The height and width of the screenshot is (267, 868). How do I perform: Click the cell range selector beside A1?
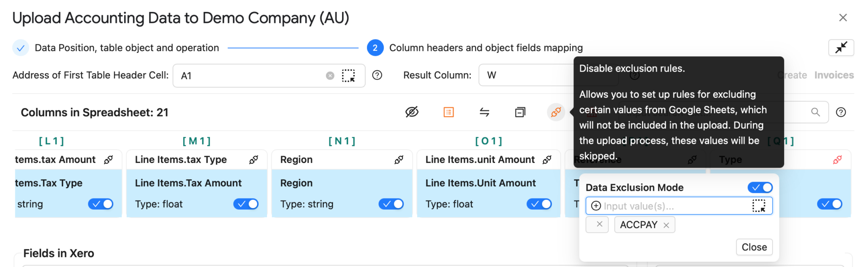[x=348, y=76]
